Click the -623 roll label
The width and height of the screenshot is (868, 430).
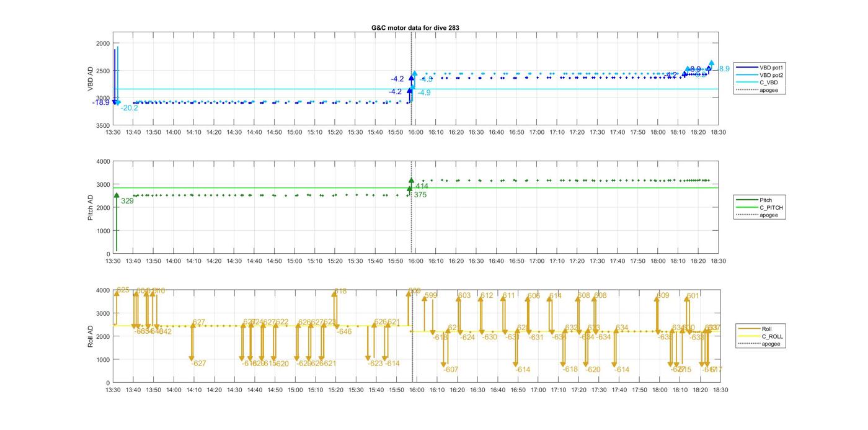[x=375, y=364]
